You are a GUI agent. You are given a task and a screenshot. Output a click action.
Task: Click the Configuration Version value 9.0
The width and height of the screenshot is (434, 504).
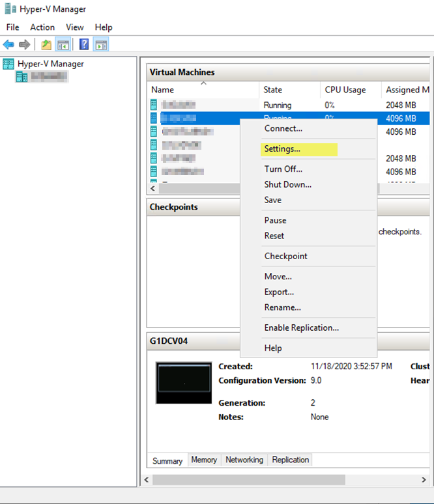point(316,380)
